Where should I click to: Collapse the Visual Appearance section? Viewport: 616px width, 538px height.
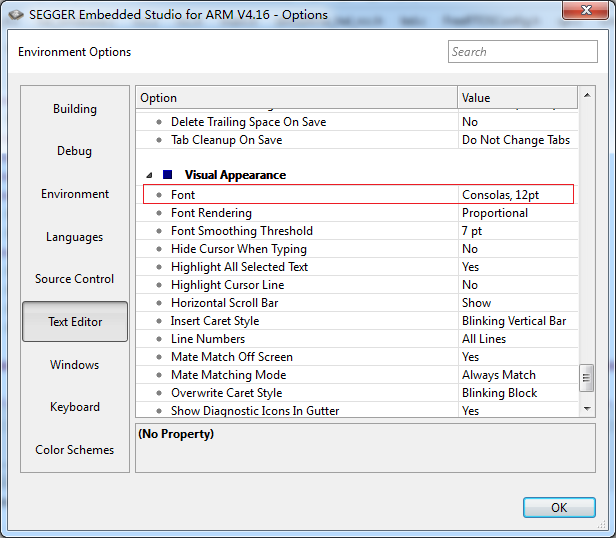[149, 175]
